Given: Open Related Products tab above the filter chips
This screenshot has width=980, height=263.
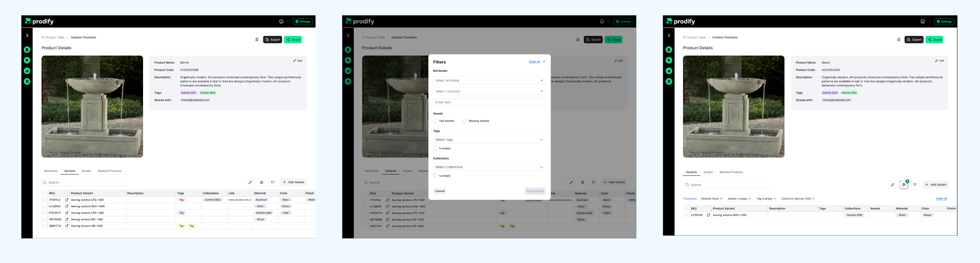Looking at the screenshot, I should [731, 172].
